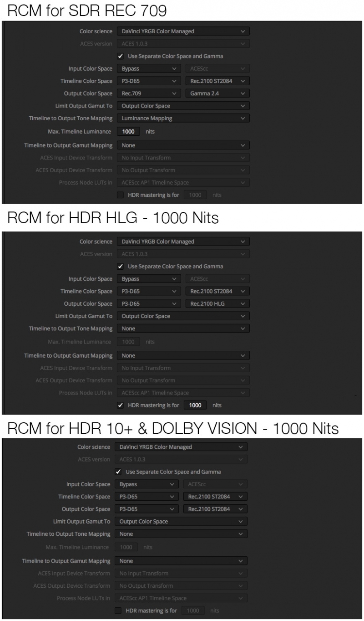Click Max. Timeline Luminance field in SDR panel
The image size is (364, 621).
click(128, 132)
